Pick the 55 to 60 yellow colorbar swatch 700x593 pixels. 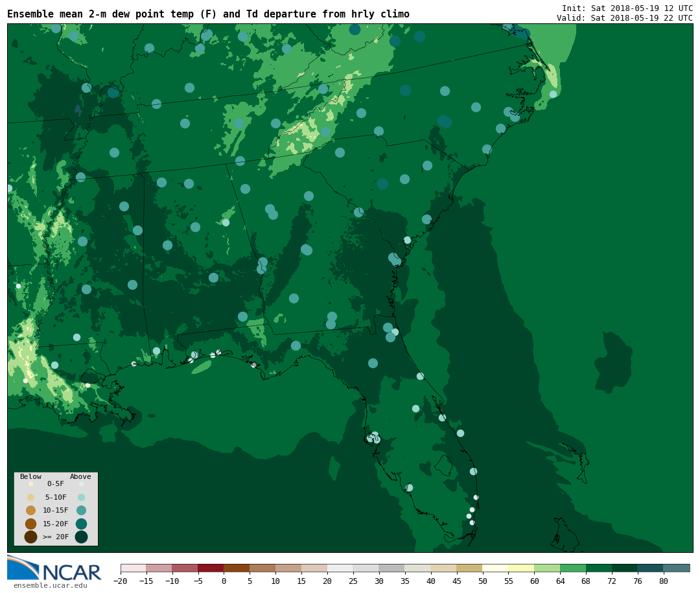[521, 568]
